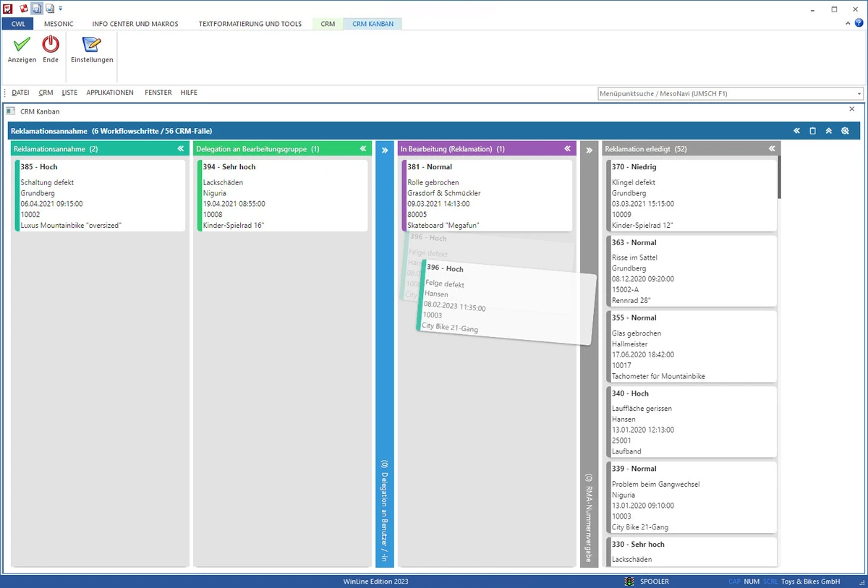Open the INFO CENTER UND MAKROS tab

tap(135, 24)
